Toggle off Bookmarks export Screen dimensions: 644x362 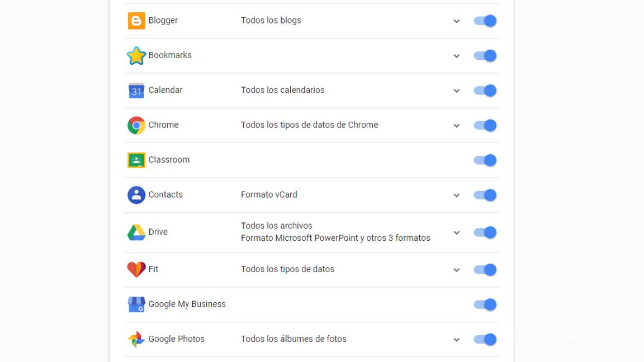[x=485, y=55]
